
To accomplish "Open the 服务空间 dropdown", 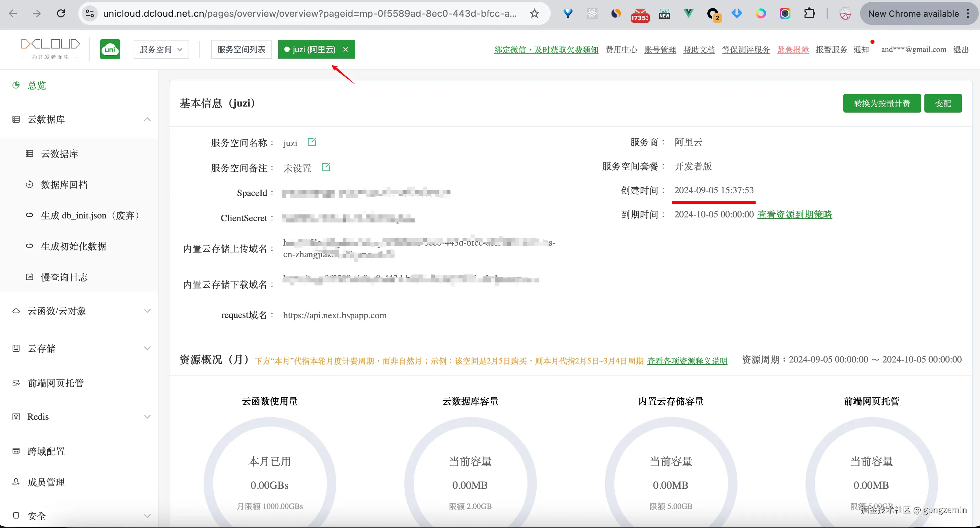I will [161, 50].
